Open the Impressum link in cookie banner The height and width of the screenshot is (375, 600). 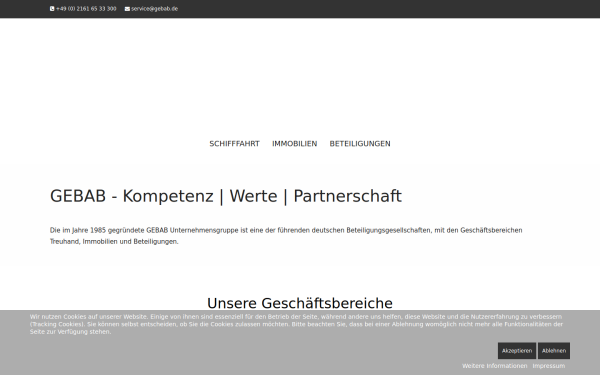point(549,366)
